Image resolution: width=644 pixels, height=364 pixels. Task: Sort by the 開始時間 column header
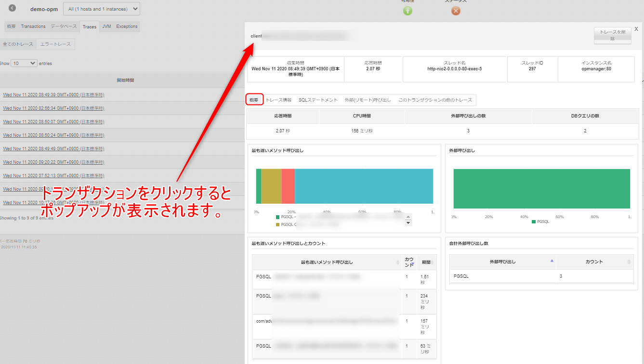(x=125, y=80)
